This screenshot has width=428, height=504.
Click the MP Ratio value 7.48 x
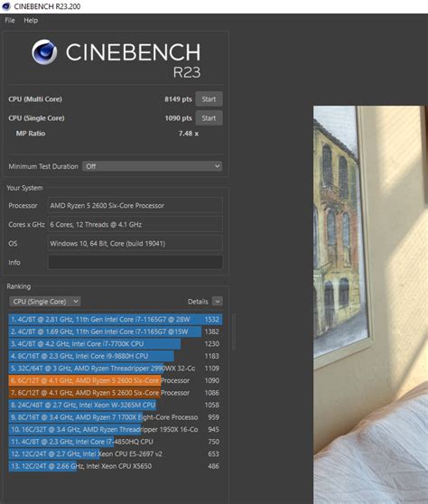click(x=189, y=134)
